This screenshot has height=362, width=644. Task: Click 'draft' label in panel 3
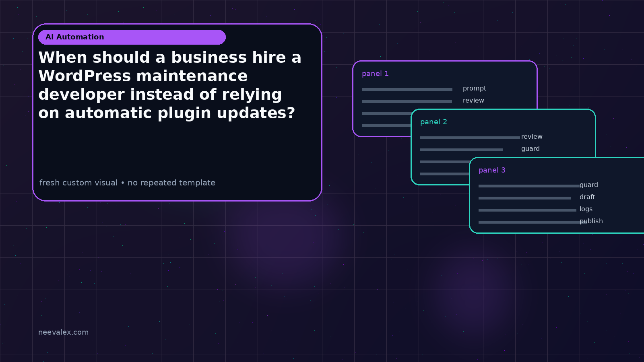pos(587,197)
